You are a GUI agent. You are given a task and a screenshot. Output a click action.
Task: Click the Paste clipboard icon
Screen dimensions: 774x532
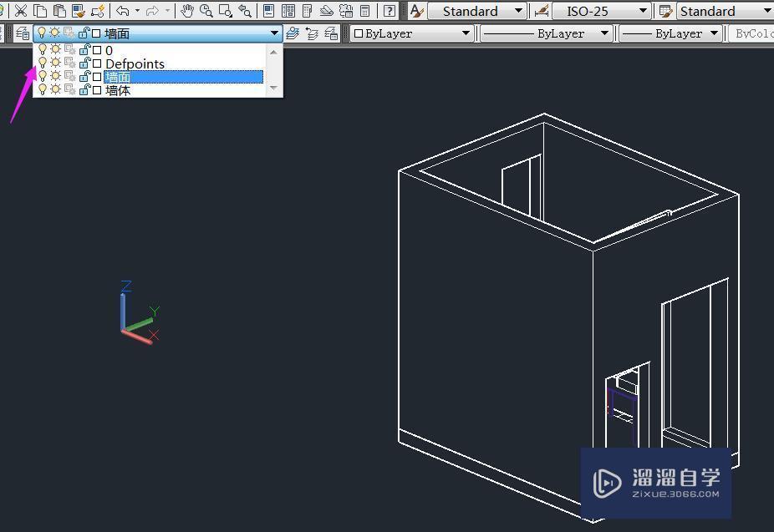click(x=59, y=10)
